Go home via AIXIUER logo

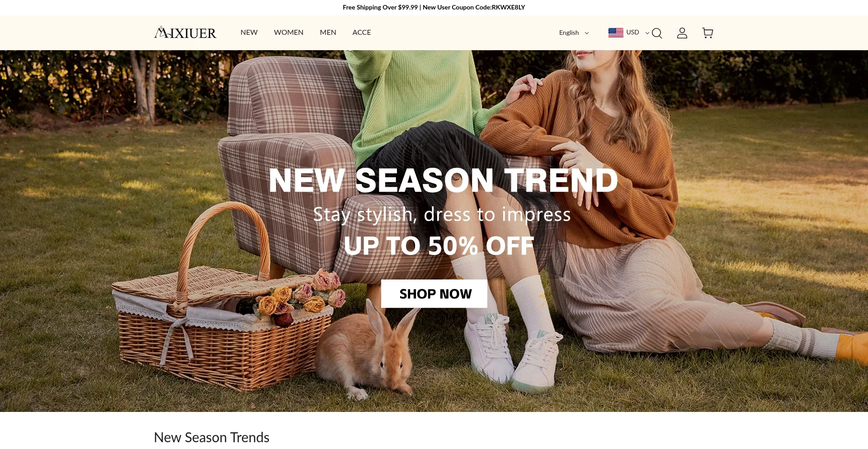185,33
